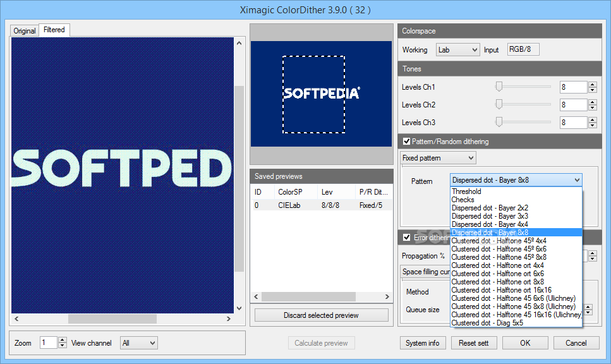Screen dimensions: 611x364
Task: Click the Input RGB/8 field
Action: 523,49
